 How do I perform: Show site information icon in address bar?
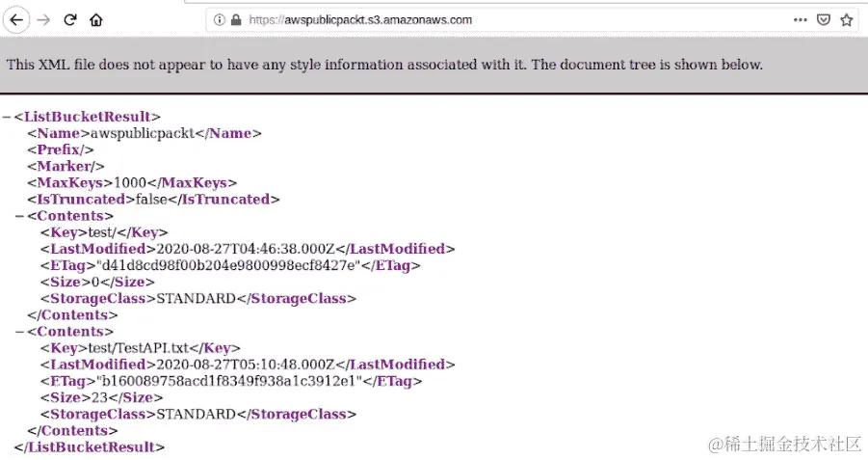pos(220,20)
